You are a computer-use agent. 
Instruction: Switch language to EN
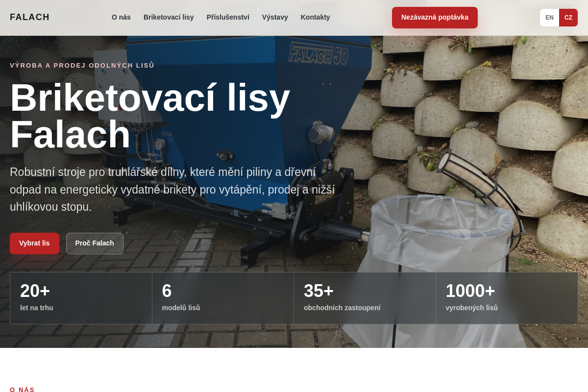pos(549,18)
